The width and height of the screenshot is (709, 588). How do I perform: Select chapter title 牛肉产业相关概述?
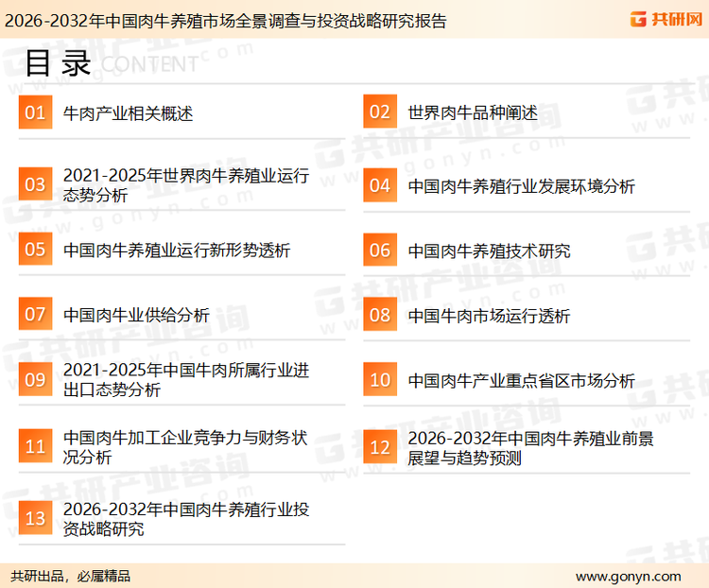click(128, 113)
